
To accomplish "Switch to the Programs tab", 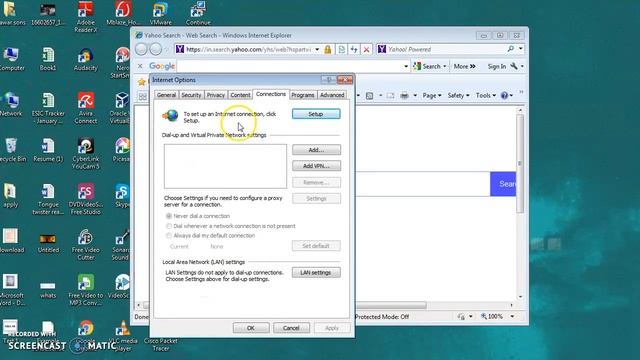I will click(x=303, y=95).
